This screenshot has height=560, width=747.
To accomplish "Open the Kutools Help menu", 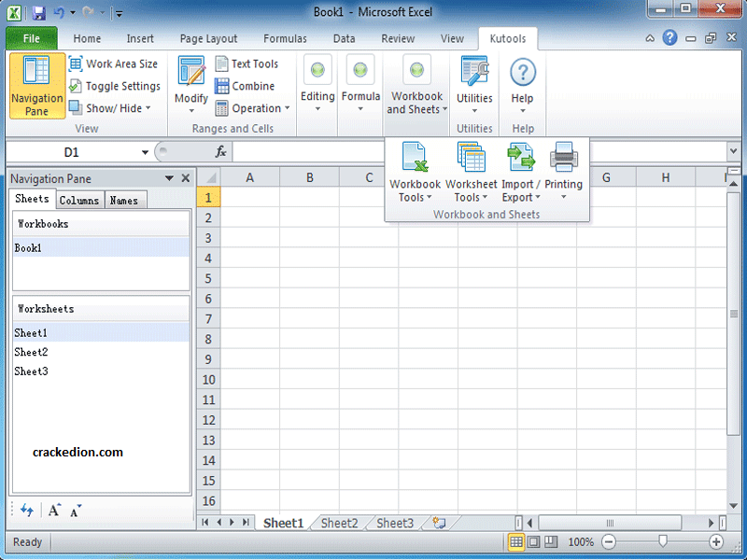I will [523, 85].
